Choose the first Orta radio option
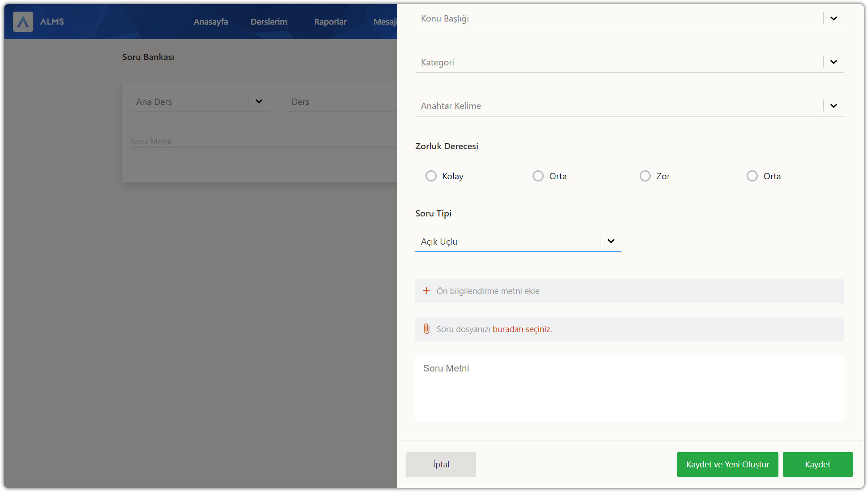Screen dimensions: 868x492 coord(538,176)
